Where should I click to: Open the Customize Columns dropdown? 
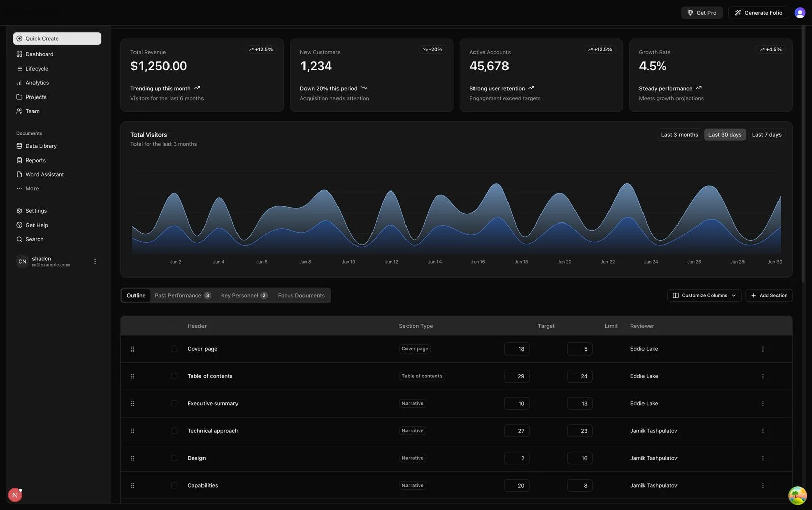[704, 296]
